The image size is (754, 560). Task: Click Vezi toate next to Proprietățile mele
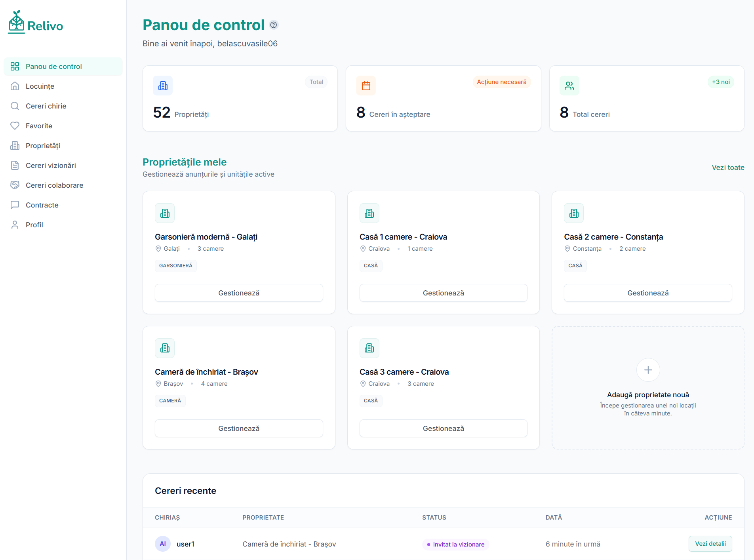coord(728,168)
